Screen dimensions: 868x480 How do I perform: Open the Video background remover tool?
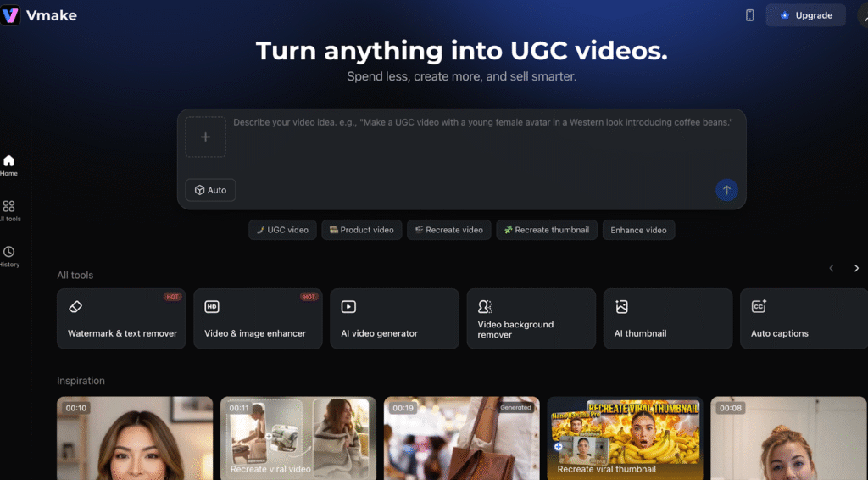point(531,319)
